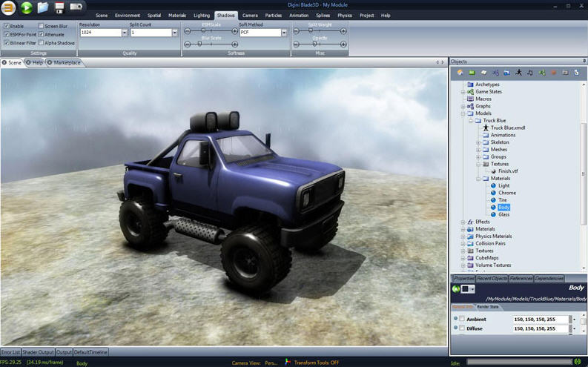Screen dimensions: 588x367
Task: Toggle the checkbox next to Diffuse property
Action: pyautogui.click(x=462, y=328)
